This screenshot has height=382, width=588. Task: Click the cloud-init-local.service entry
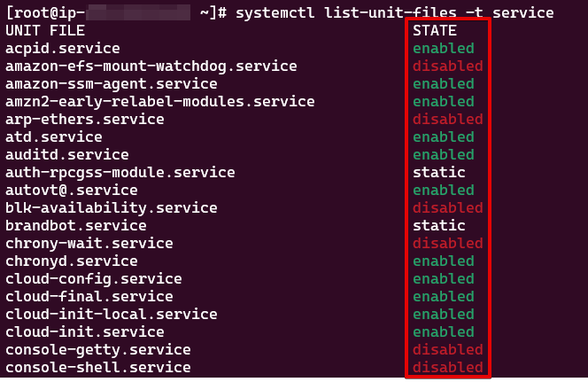coord(112,314)
